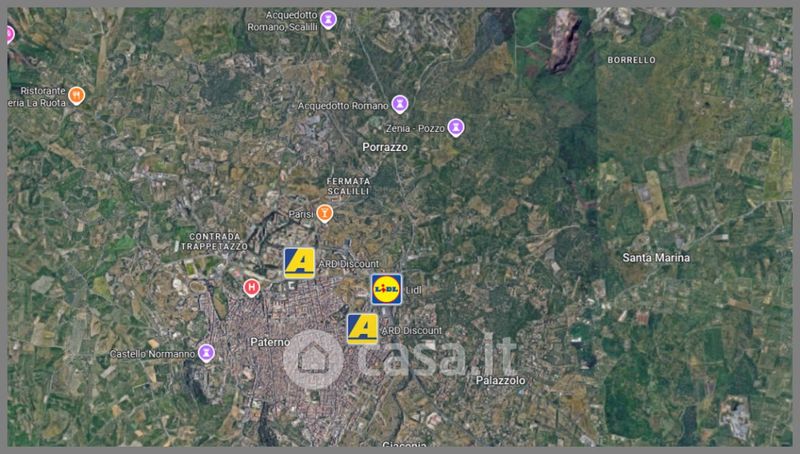Click the Castello Normanno purple landmark pin

click(x=206, y=352)
